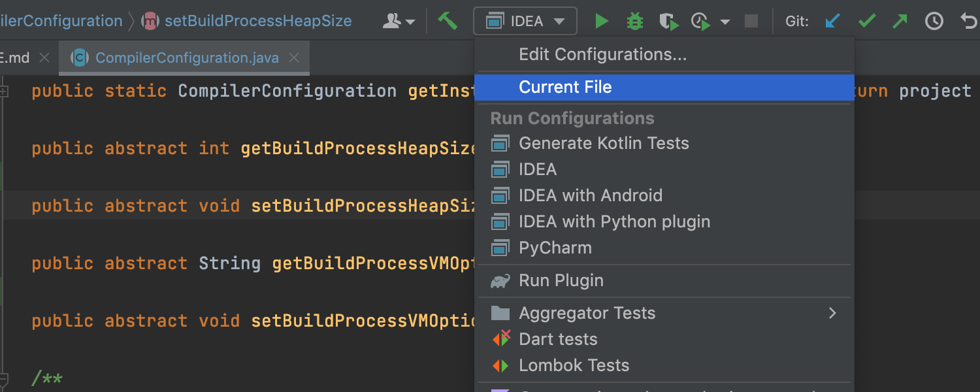Expand the profiler options dropdown arrow
This screenshot has height=392, width=980.
[x=725, y=22]
